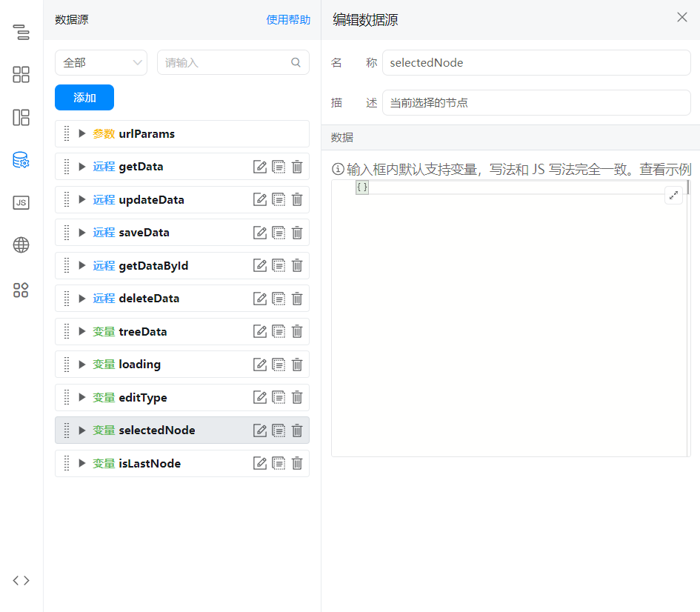700x612 pixels.
Task: Open the globe internationalization panel
Action: point(21,245)
